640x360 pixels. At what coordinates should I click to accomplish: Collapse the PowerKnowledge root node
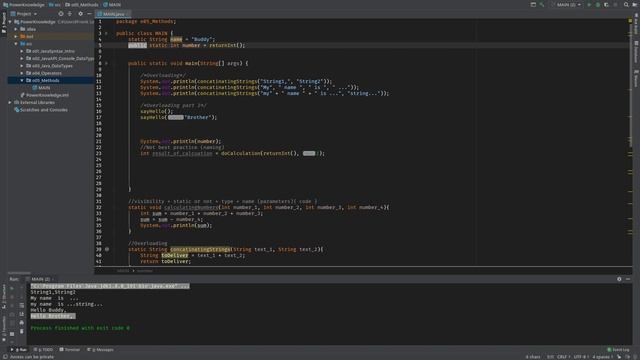[x=10, y=22]
